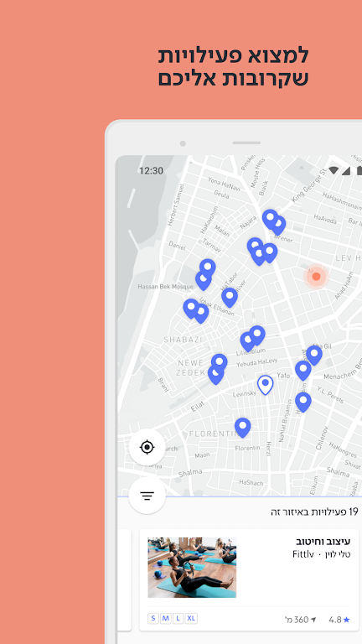362x644 pixels.
Task: Tap the pin beside Hassan Bek Mosque
Action: pyautogui.click(x=203, y=281)
